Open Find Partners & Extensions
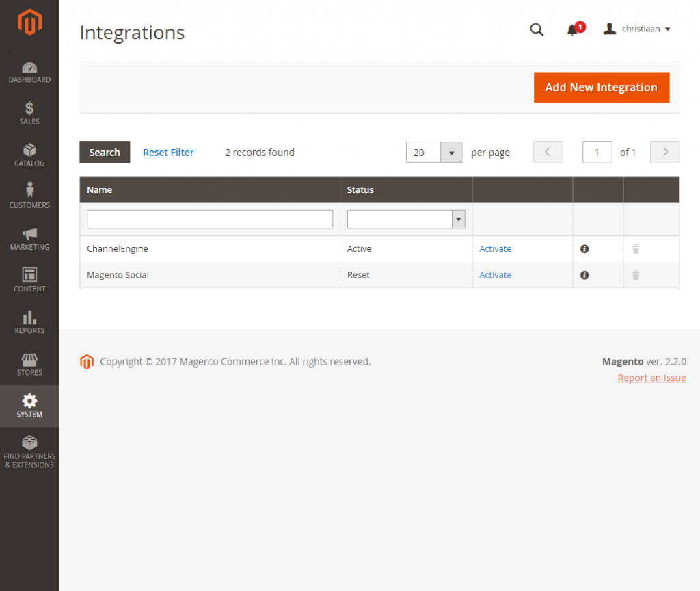Image resolution: width=700 pixels, height=591 pixels. pyautogui.click(x=29, y=451)
